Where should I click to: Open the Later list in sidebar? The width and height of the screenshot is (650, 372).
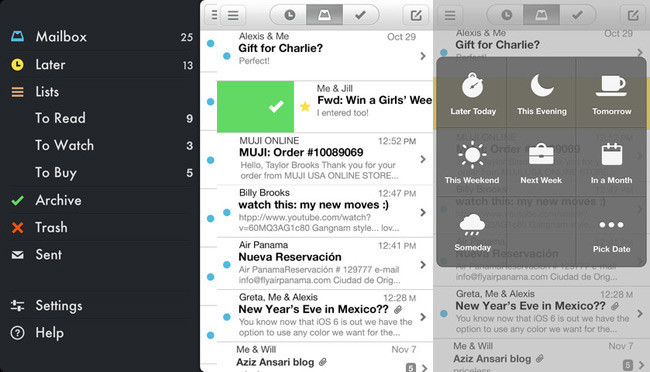coord(101,65)
